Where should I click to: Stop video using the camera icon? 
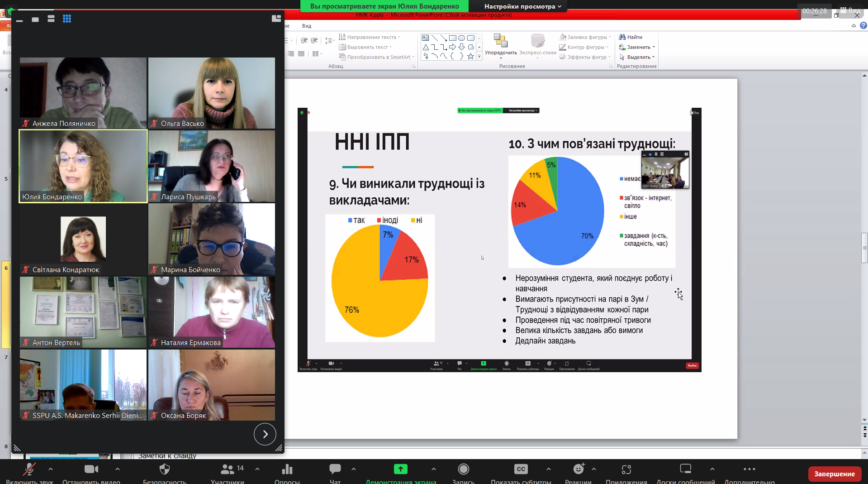[x=91, y=469]
